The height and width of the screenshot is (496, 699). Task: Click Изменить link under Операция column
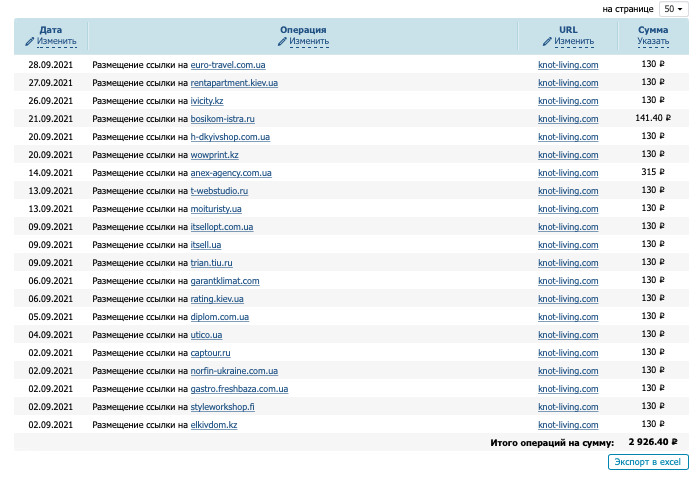point(309,41)
